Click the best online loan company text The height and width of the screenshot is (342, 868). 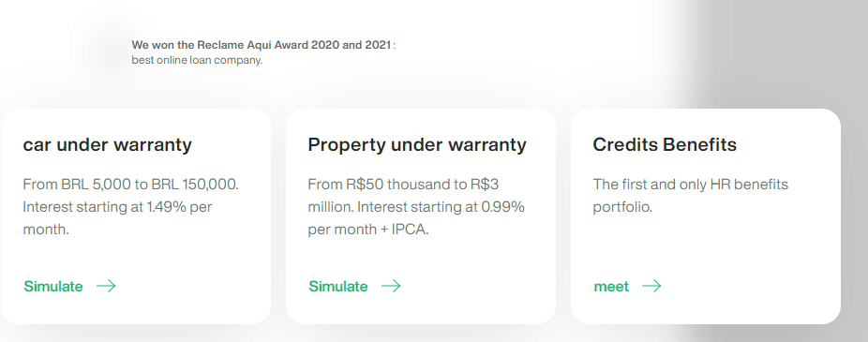[197, 60]
